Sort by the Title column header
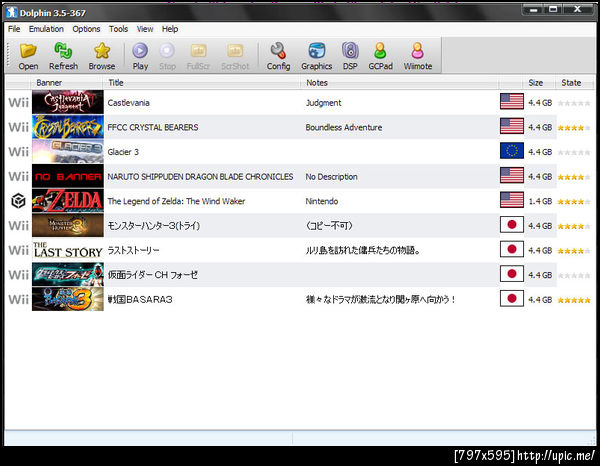Viewport: 600px width, 466px height. pos(202,83)
